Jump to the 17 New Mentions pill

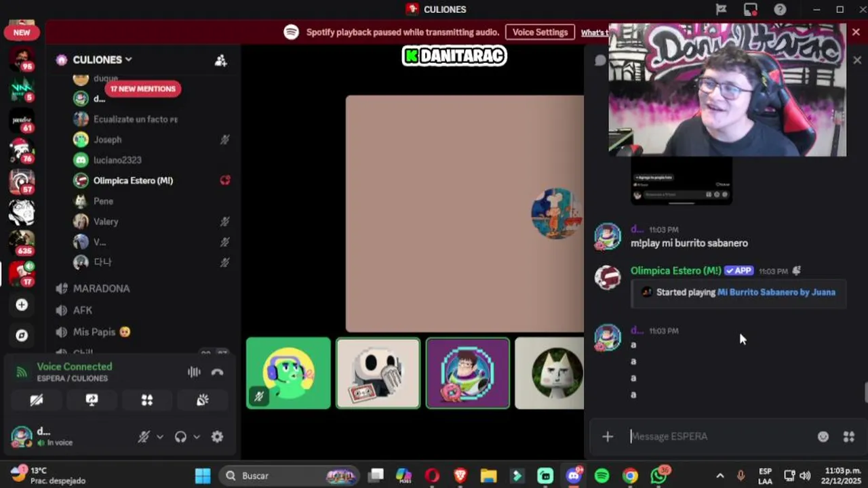pos(142,89)
